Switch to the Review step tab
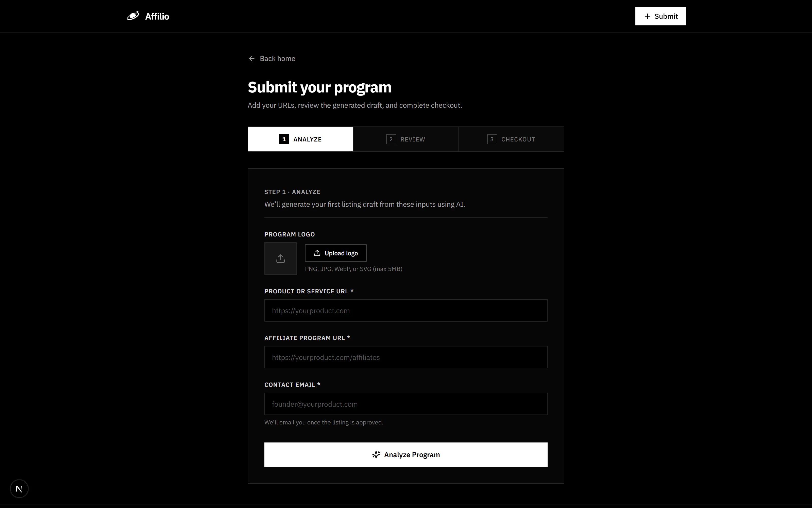The image size is (812, 508). pyautogui.click(x=406, y=139)
